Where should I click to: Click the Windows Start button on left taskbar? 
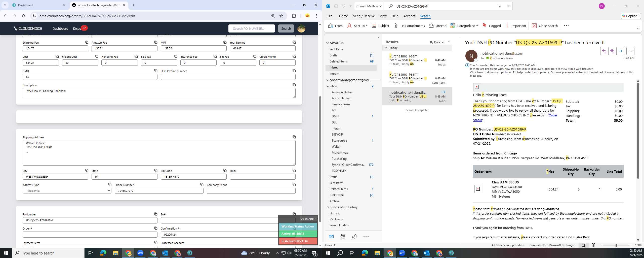tap(6, 253)
